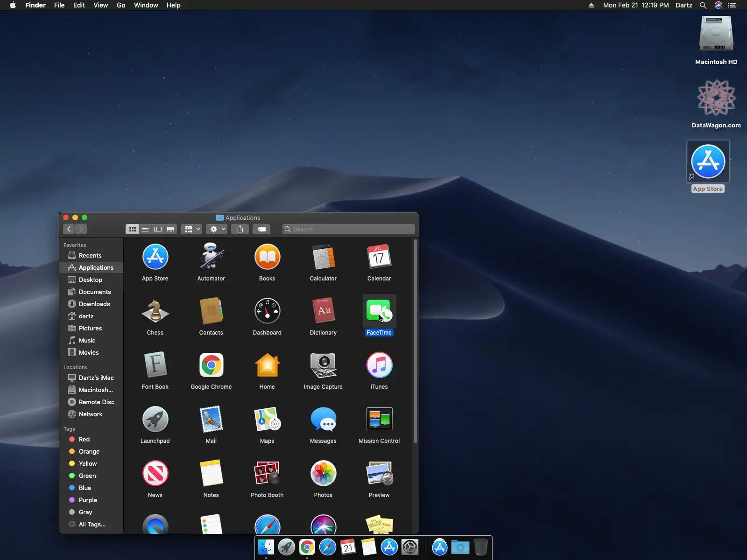This screenshot has width=747, height=560.
Task: Select the Messages app icon
Action: tap(323, 419)
